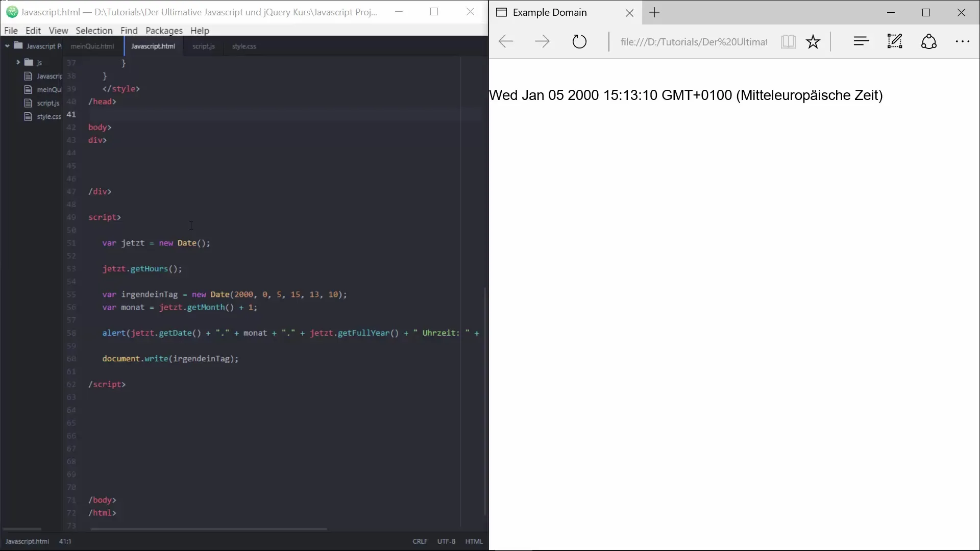Click Javascript.html file name in status bar
Viewport: 980px width, 551px height.
click(27, 541)
